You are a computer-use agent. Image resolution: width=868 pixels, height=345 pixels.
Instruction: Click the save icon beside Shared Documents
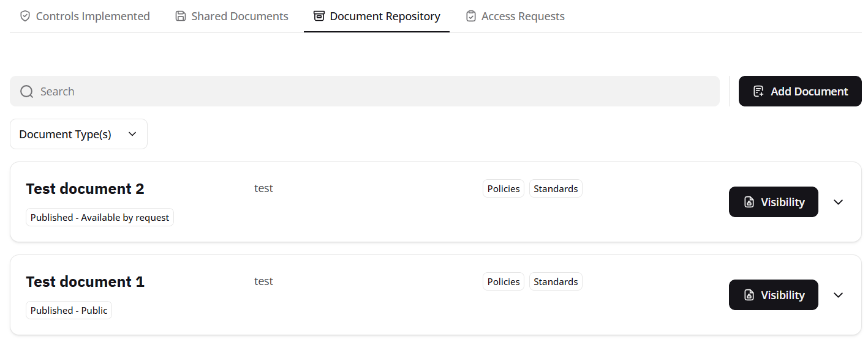[181, 17]
